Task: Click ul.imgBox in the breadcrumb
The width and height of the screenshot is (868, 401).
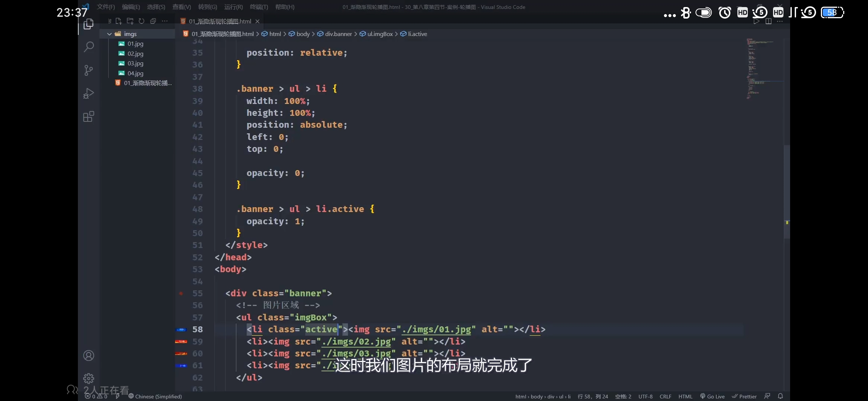Action: [x=379, y=34]
